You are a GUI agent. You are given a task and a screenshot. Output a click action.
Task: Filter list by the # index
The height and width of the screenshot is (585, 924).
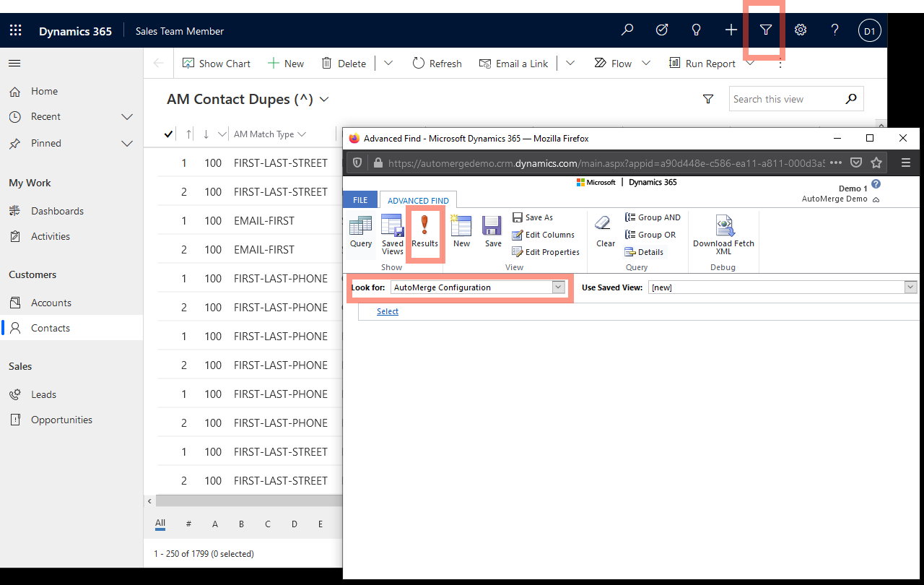click(x=188, y=524)
